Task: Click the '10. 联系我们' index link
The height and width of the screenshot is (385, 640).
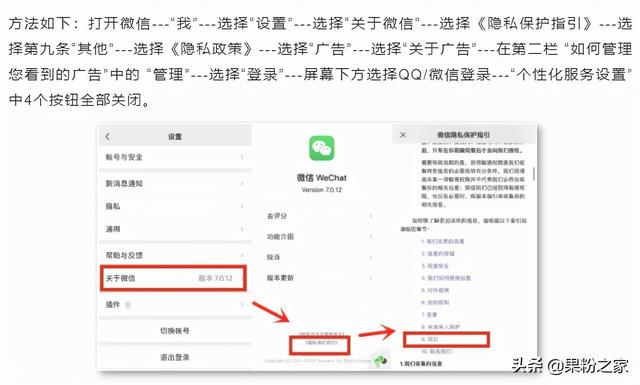Action: (436, 351)
